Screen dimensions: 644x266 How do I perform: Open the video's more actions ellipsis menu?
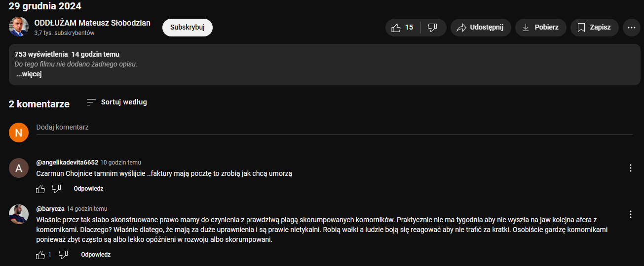pyautogui.click(x=631, y=28)
